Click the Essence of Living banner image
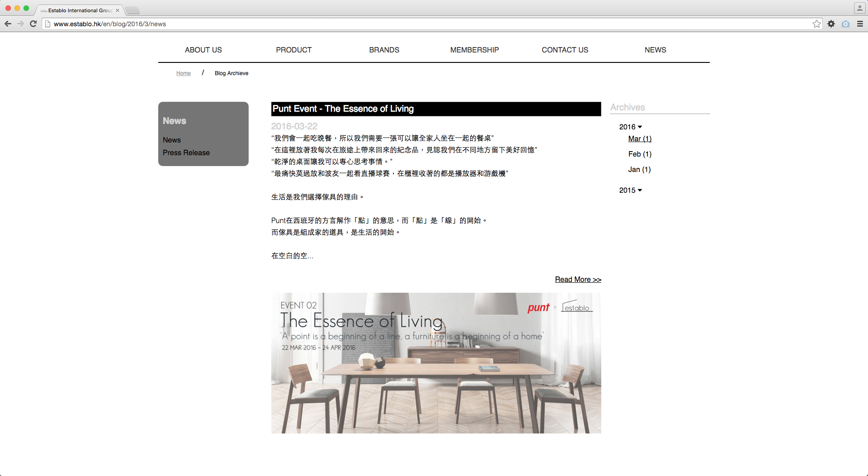The image size is (868, 476). tap(436, 363)
